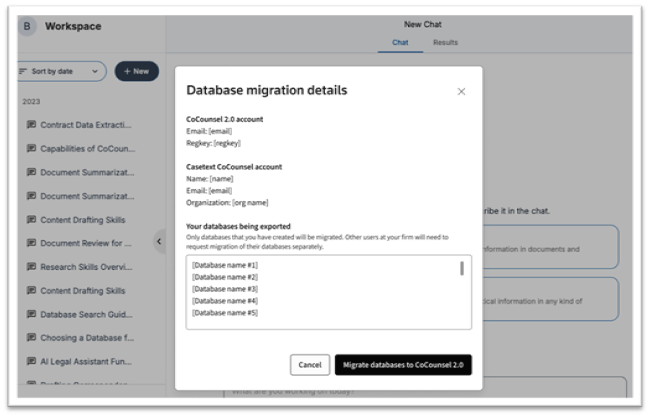
Task: Collapse the sidebar with the chevron arrow
Action: [159, 242]
